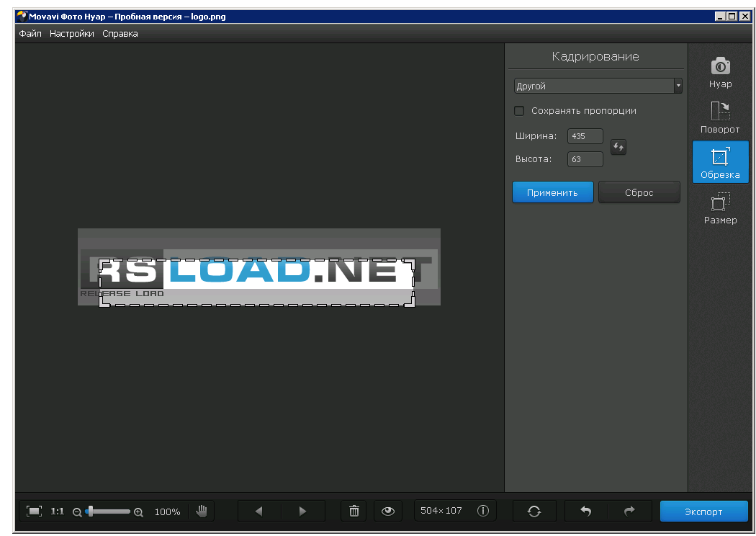Image resolution: width=756 pixels, height=536 pixels.
Task: Redo the last action
Action: (630, 511)
